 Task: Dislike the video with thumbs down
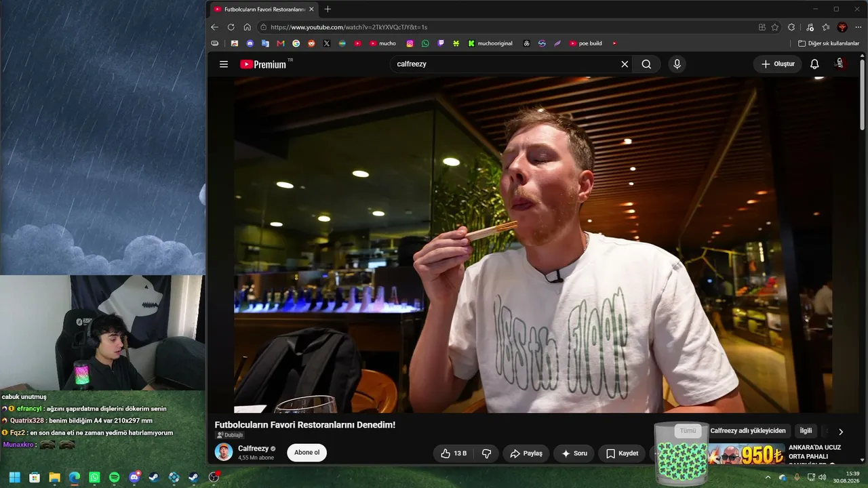486,453
